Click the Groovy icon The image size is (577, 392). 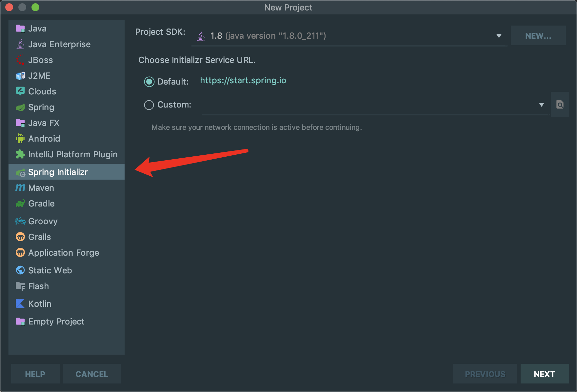20,221
